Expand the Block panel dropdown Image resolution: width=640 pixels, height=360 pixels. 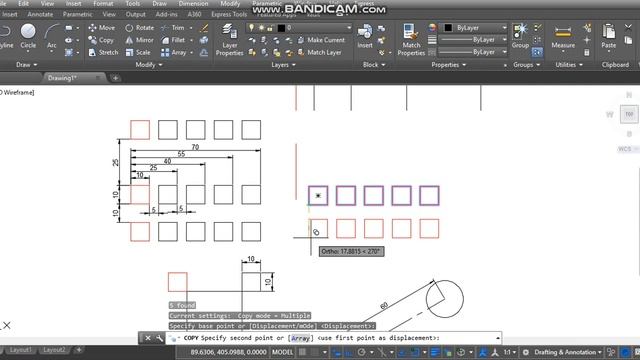374,65
